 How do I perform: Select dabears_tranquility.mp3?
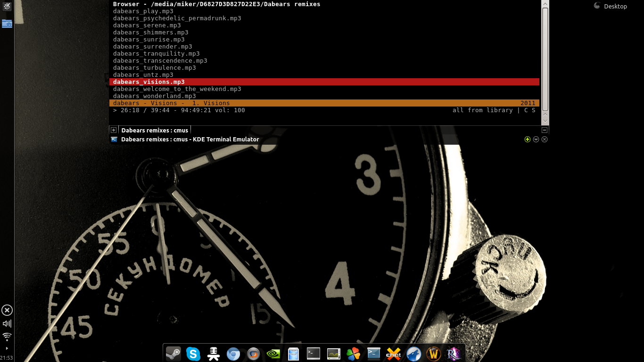157,54
